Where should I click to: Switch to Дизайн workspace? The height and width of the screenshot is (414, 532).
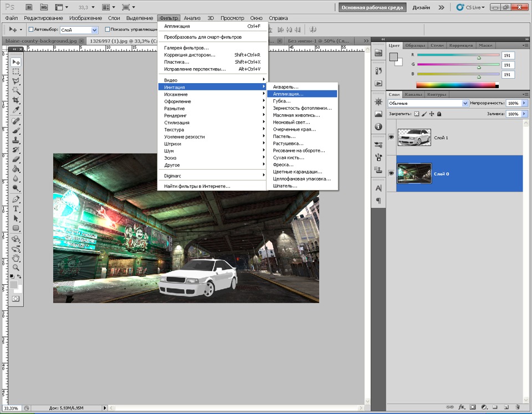click(x=421, y=7)
